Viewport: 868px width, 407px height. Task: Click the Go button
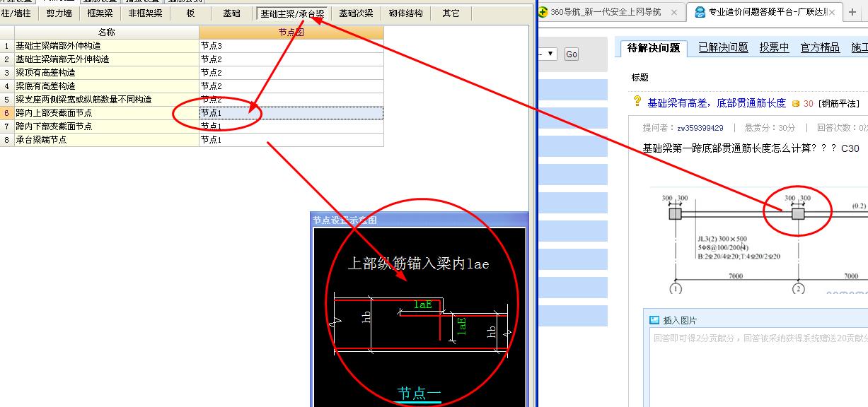coord(572,54)
